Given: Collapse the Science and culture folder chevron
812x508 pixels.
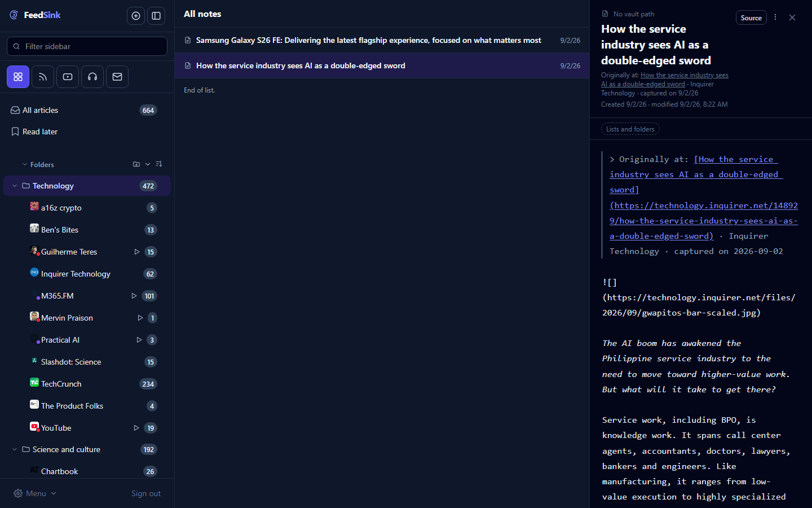Looking at the screenshot, I should point(15,449).
